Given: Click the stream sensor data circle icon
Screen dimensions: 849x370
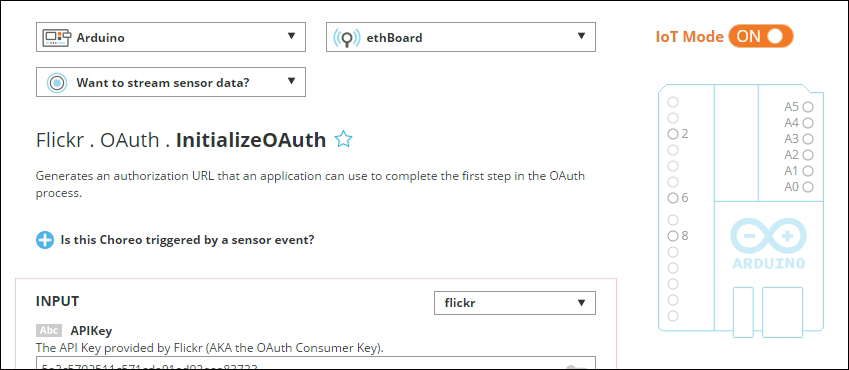Looking at the screenshot, I should click(x=56, y=83).
